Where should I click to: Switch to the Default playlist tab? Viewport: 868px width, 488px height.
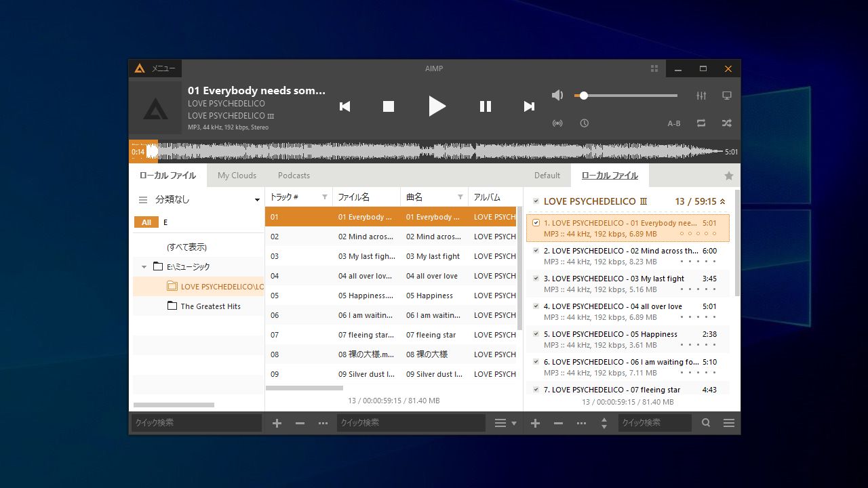(547, 176)
